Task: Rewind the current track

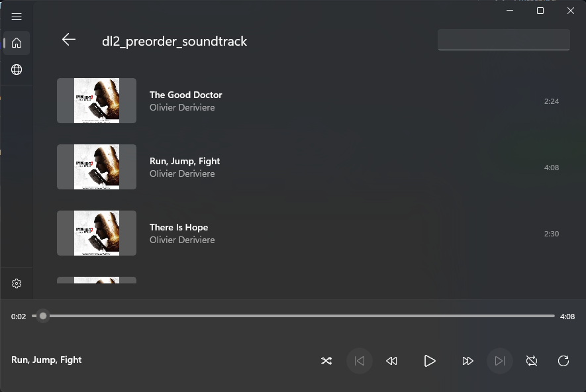Action: [392, 361]
